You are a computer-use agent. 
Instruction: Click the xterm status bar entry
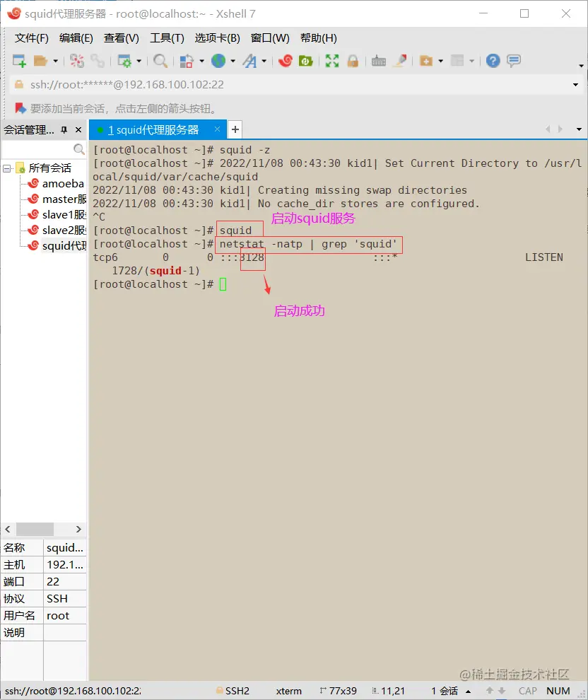pos(288,691)
